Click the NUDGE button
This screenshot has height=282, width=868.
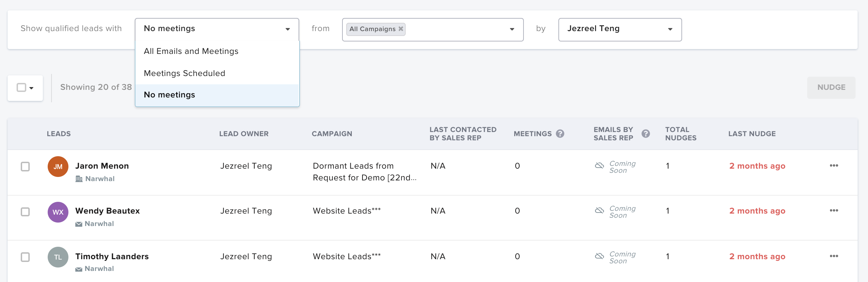click(x=831, y=87)
